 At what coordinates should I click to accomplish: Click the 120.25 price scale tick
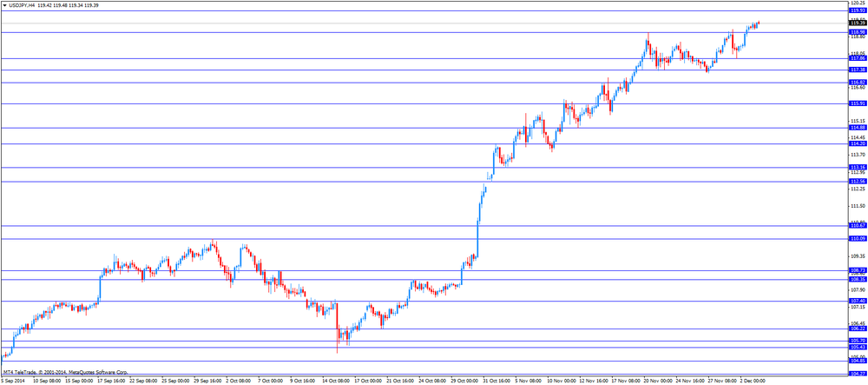point(858,3)
